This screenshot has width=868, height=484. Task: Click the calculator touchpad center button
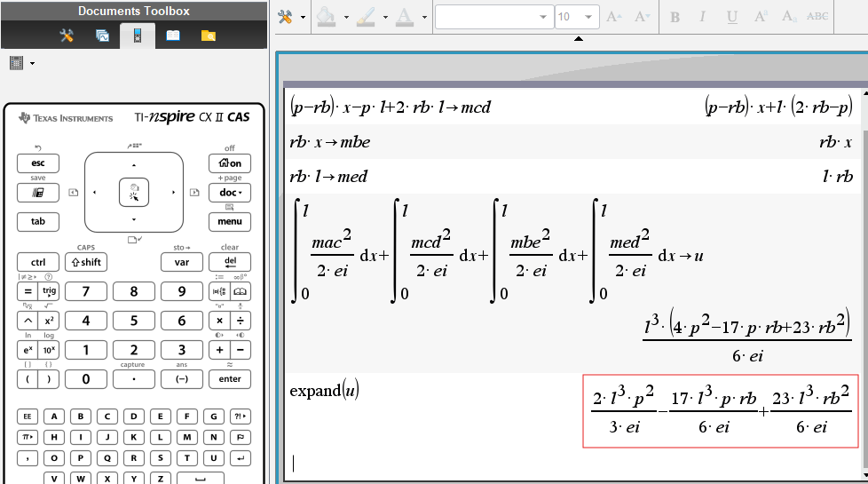[134, 191]
